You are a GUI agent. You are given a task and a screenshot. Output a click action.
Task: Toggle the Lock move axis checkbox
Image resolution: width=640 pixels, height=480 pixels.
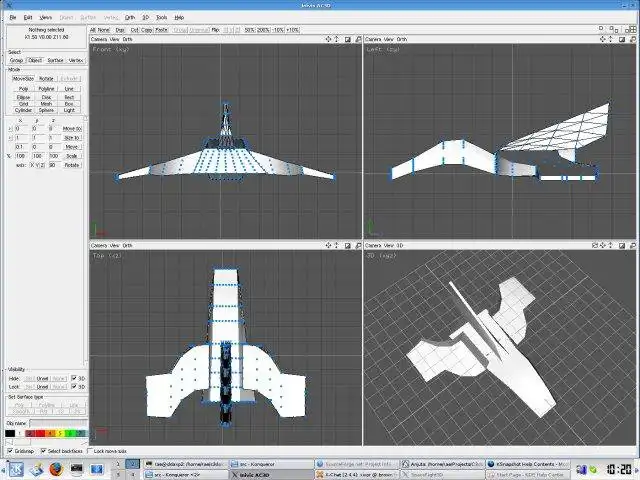pos(90,451)
